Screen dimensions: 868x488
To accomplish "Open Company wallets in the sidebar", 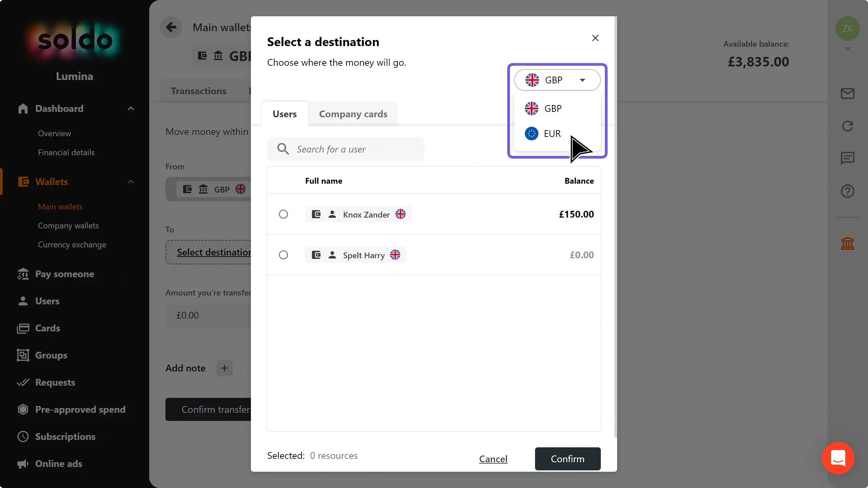I will (68, 226).
